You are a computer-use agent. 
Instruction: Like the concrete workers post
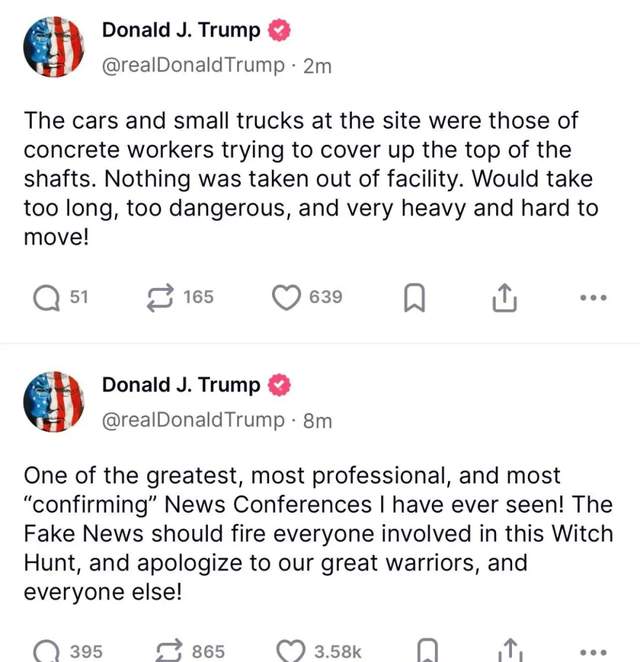point(287,297)
